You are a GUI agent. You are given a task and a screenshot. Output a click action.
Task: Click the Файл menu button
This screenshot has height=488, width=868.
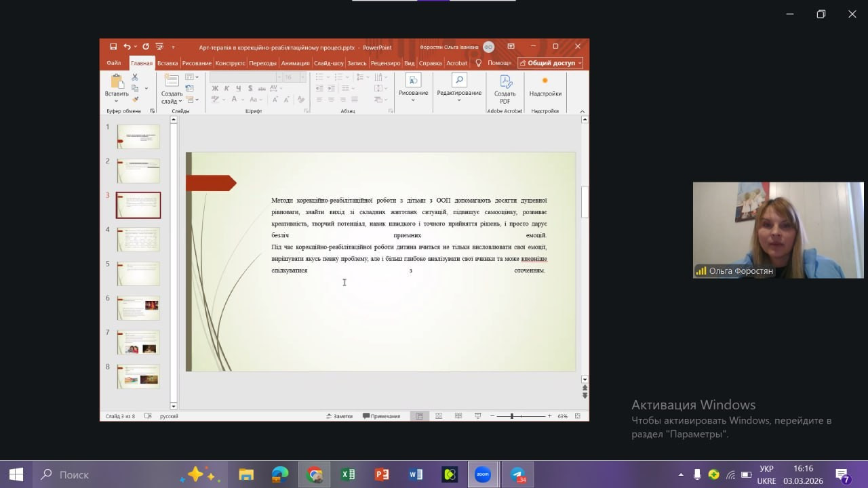(x=113, y=63)
